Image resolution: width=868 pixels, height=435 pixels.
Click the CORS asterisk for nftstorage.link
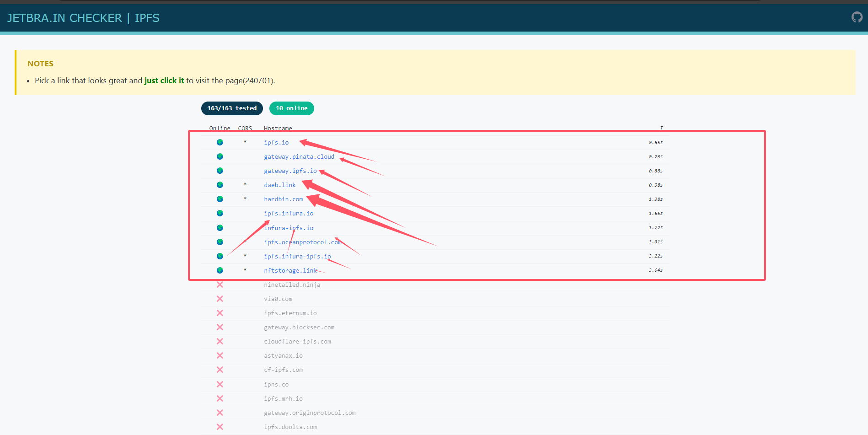245,270
